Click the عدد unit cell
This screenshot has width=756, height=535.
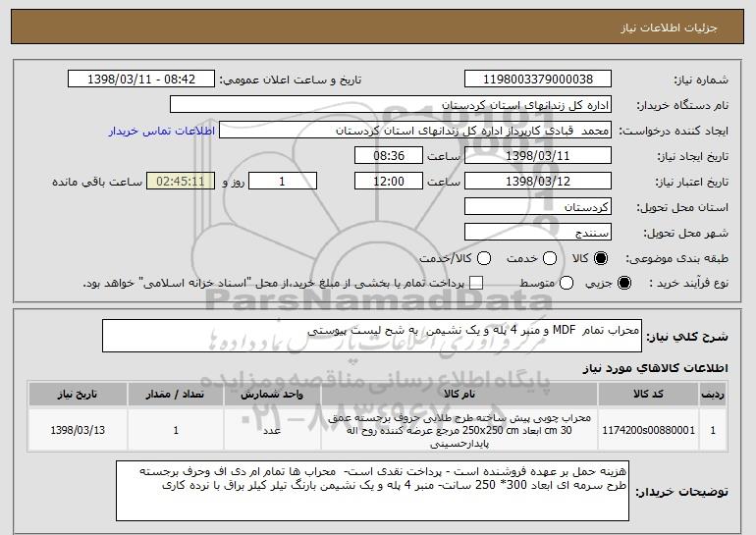[272, 430]
